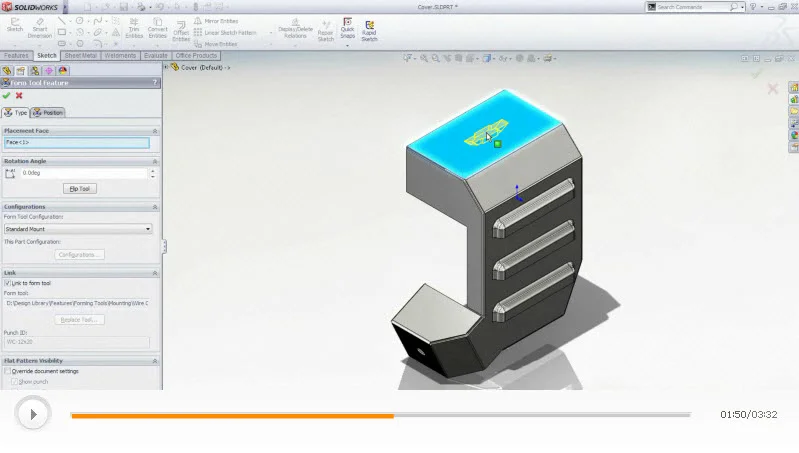Image resolution: width=799 pixels, height=453 pixels.
Task: Accept the form tool with the green checkmark
Action: (6, 95)
